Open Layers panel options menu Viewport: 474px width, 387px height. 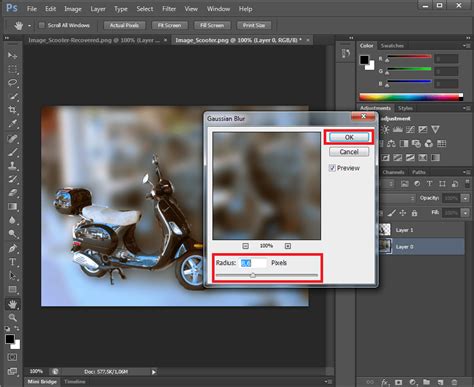coord(466,172)
